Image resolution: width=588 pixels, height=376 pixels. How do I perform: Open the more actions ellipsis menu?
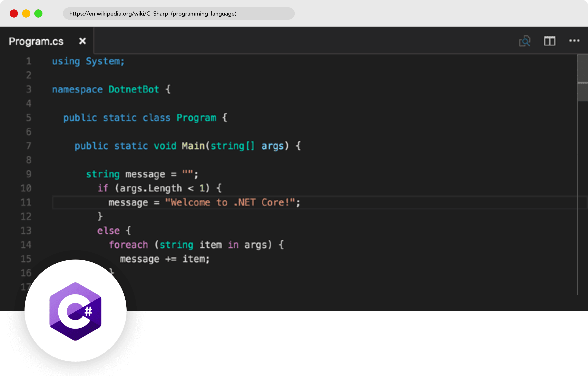[x=574, y=41]
